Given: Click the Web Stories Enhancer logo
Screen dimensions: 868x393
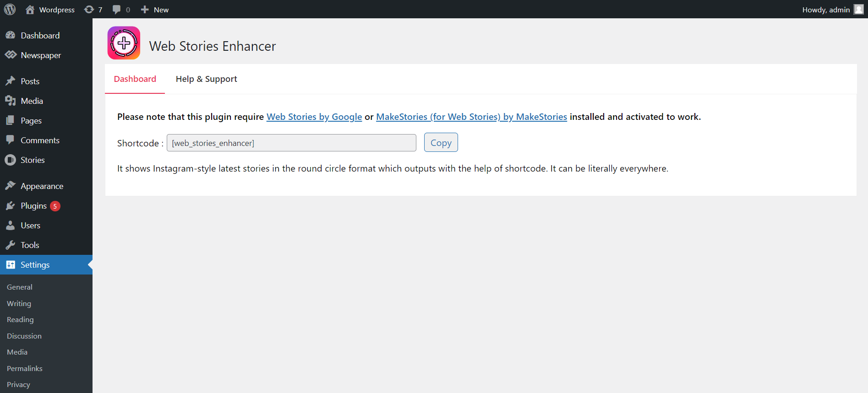Looking at the screenshot, I should pyautogui.click(x=124, y=43).
